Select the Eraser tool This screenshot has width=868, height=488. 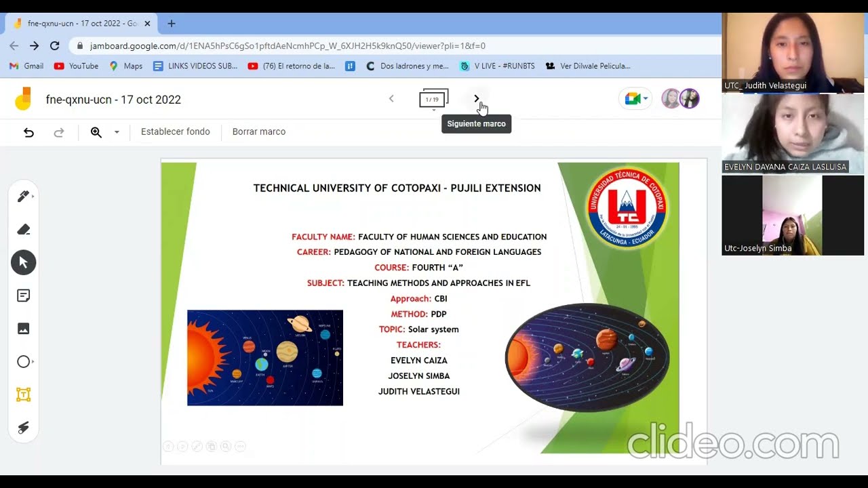(23, 230)
